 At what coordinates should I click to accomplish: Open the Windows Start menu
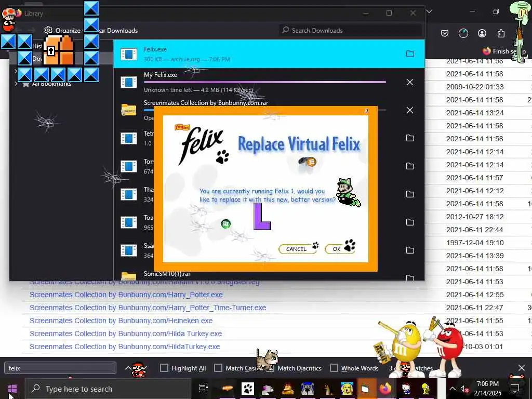click(x=12, y=389)
